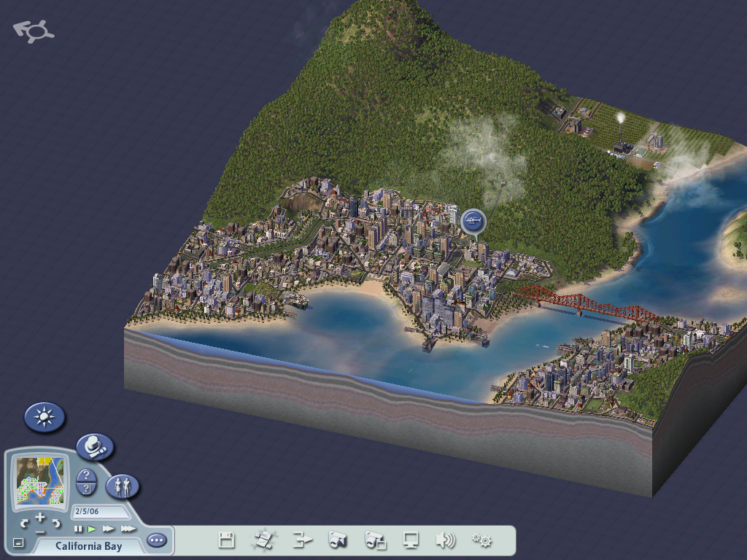Expand options with the three-dots button

pos(156,540)
